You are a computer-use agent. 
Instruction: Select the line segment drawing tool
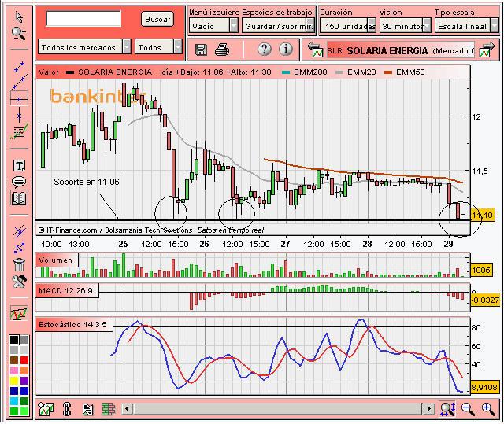point(19,66)
